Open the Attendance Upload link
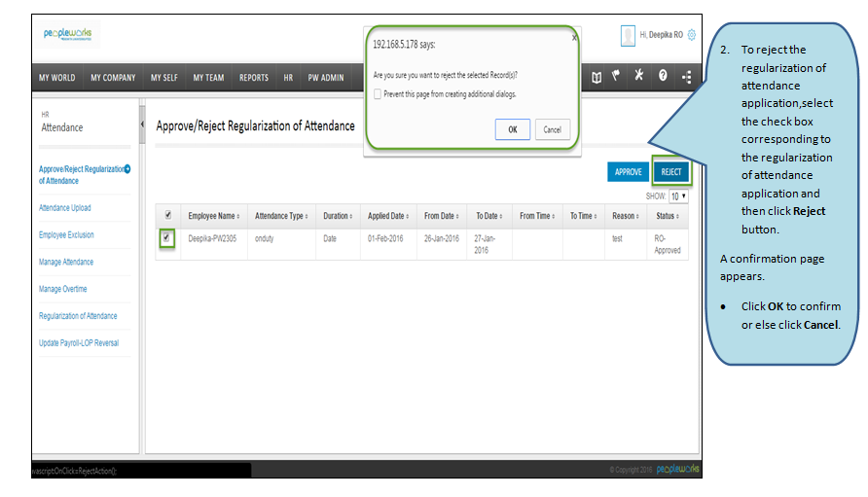This screenshot has width=868, height=497. (x=65, y=208)
